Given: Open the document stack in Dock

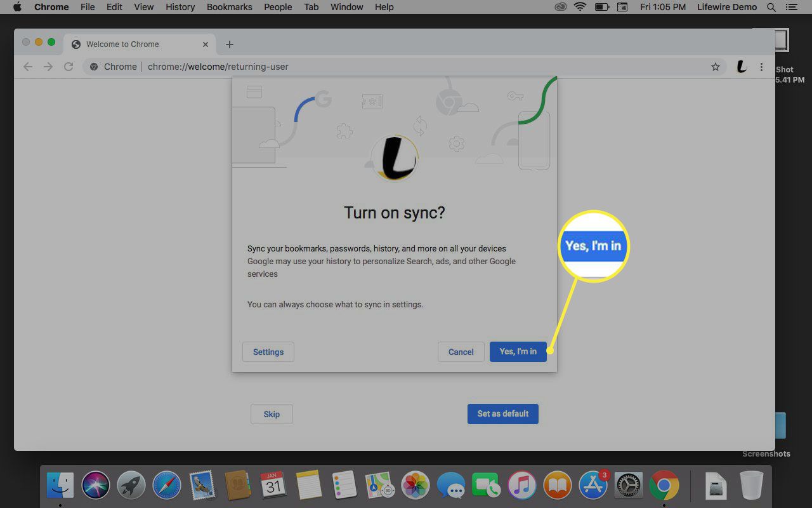Looking at the screenshot, I should [716, 486].
